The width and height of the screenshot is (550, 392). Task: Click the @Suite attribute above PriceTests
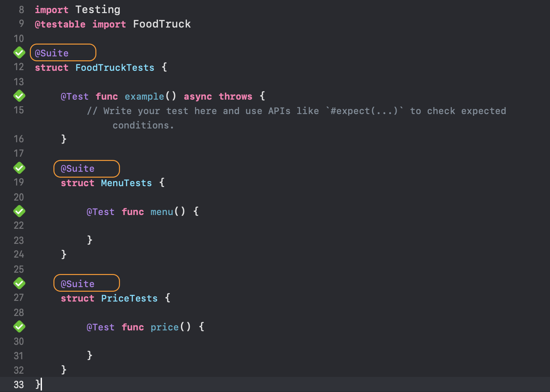77,284
